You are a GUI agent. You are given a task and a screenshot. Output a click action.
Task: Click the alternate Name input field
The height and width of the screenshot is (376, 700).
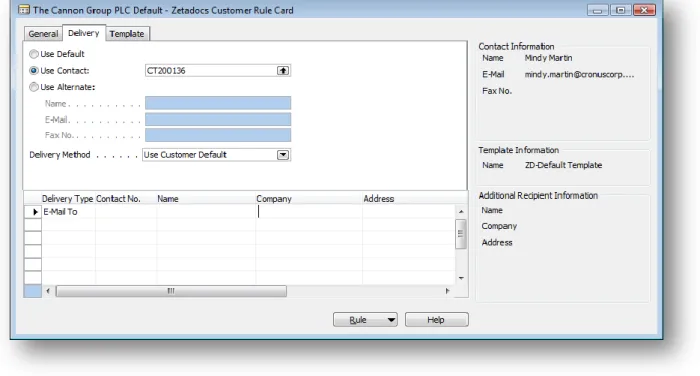tap(218, 103)
